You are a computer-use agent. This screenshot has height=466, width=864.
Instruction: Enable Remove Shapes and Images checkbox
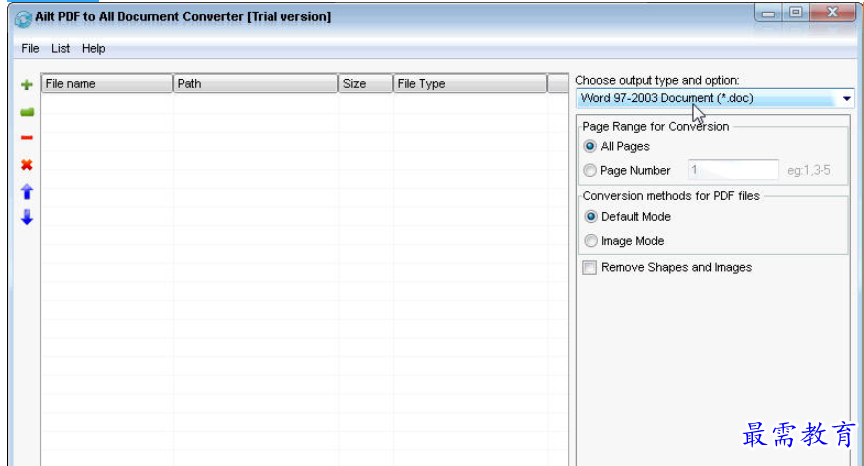click(x=590, y=267)
